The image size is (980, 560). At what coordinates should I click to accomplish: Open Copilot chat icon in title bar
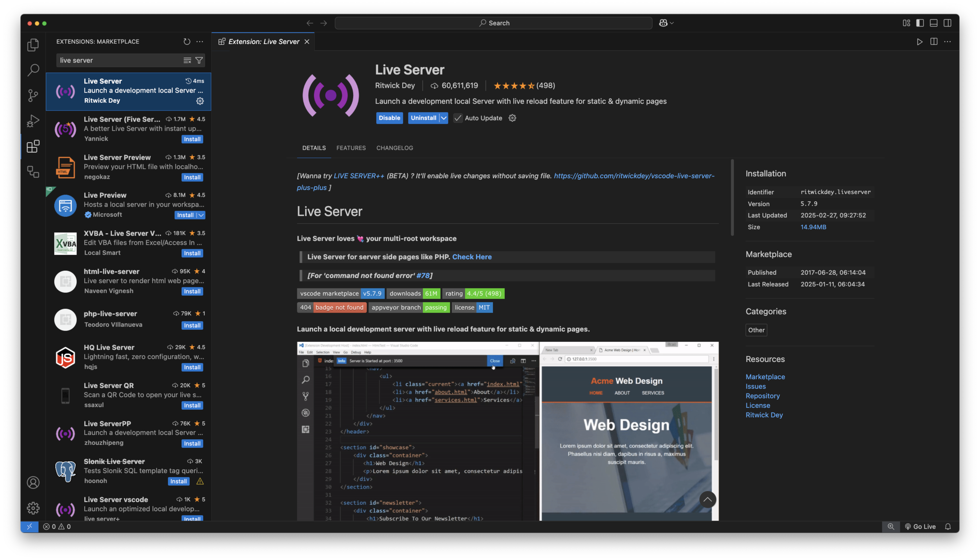(663, 23)
